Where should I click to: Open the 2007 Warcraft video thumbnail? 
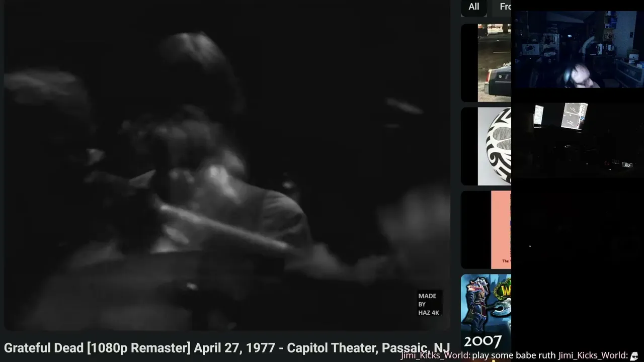pyautogui.click(x=486, y=313)
